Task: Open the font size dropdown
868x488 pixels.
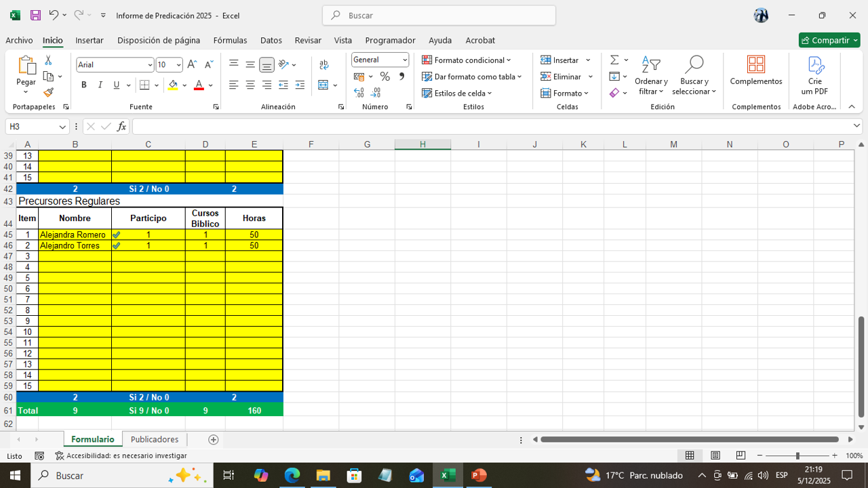Action: (x=178, y=65)
